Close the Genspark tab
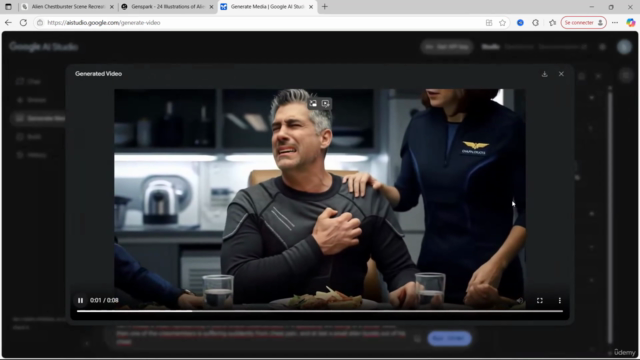Image resolution: width=640 pixels, height=360 pixels. tap(211, 7)
